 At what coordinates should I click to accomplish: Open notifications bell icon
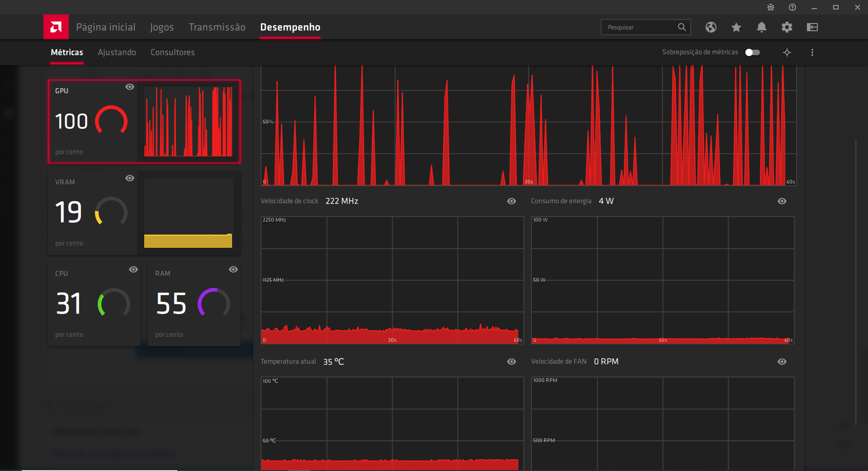click(x=762, y=27)
